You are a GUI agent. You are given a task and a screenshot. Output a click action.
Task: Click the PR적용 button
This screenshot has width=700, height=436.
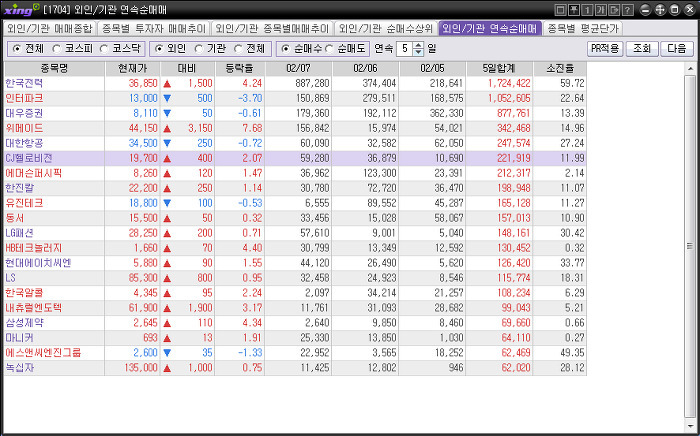(605, 49)
